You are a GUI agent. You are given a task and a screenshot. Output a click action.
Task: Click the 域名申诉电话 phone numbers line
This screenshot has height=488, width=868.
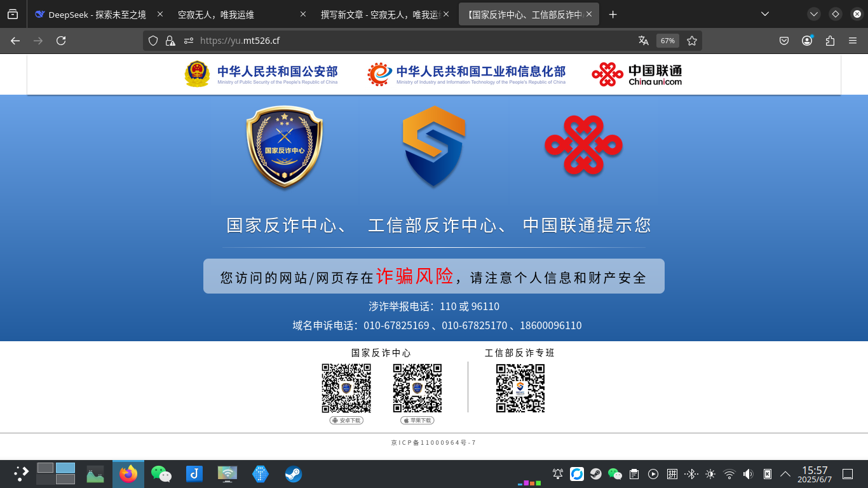pos(437,325)
